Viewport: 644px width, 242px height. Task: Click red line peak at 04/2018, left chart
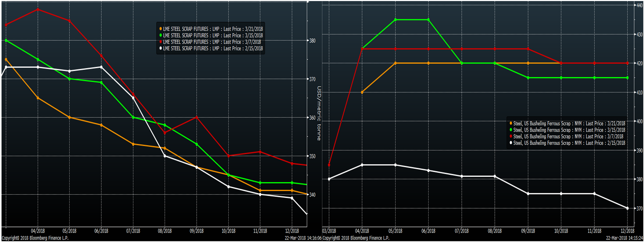pos(38,9)
